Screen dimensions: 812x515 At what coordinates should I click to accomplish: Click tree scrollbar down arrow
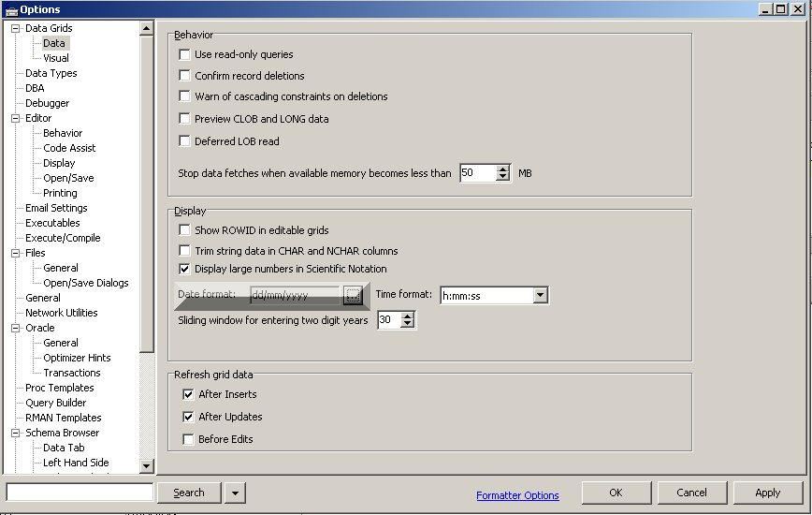[x=147, y=465]
